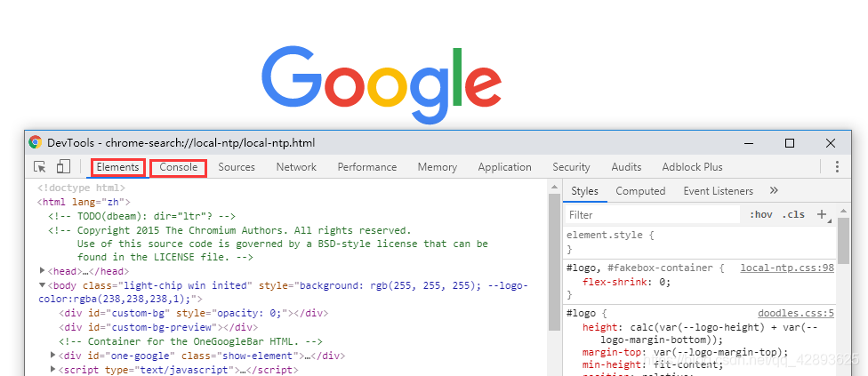This screenshot has height=376, width=868.
Task: Toggle the :hov element state button
Action: (761, 214)
